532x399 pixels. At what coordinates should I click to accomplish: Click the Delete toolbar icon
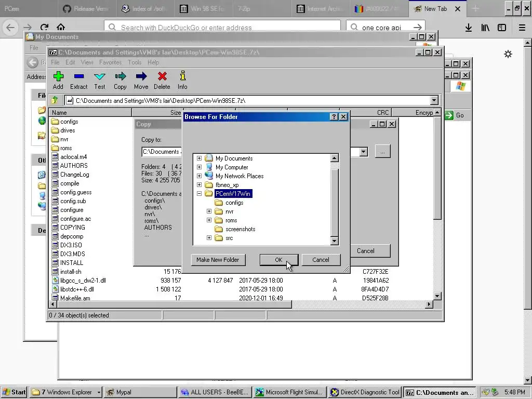coord(162,76)
